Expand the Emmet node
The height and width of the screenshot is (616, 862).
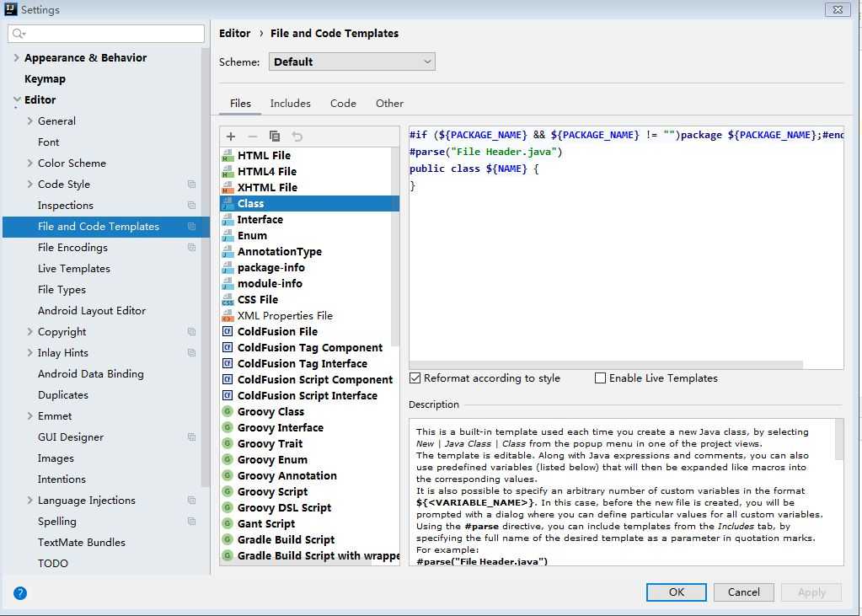[x=29, y=415]
